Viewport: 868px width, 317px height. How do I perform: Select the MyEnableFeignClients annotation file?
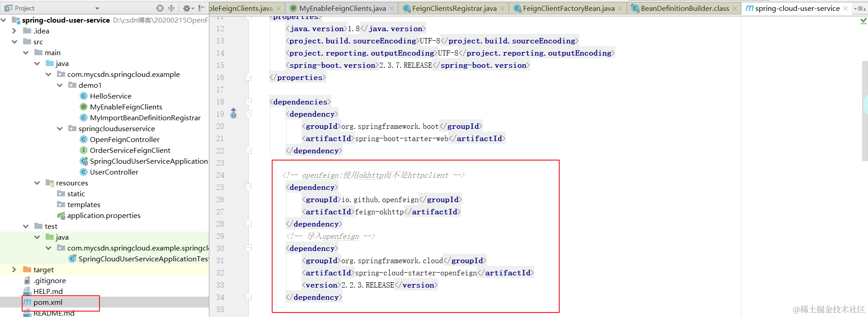click(126, 107)
